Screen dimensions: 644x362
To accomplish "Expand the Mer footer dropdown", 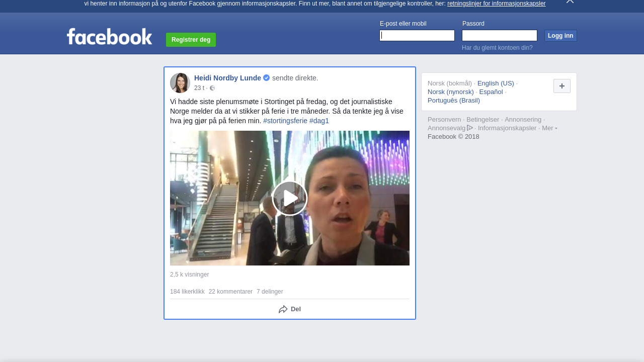I will click(549, 128).
